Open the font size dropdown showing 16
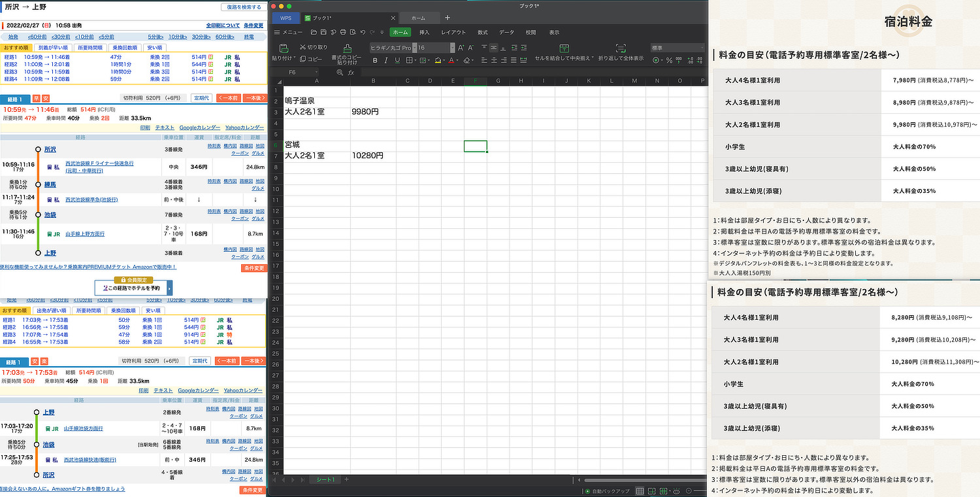 (453, 48)
